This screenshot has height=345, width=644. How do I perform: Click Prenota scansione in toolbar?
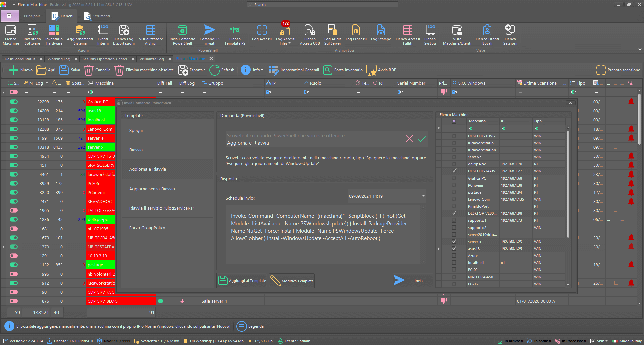click(x=618, y=70)
